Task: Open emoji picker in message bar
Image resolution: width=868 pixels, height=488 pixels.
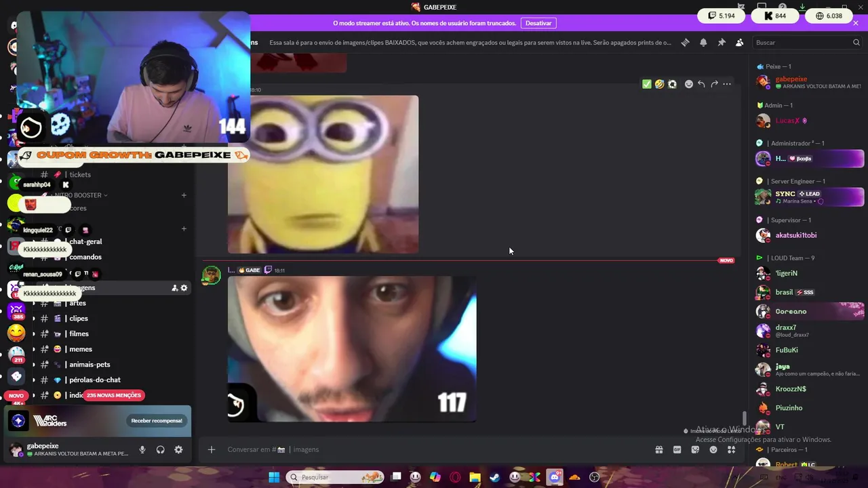Action: [x=713, y=449]
